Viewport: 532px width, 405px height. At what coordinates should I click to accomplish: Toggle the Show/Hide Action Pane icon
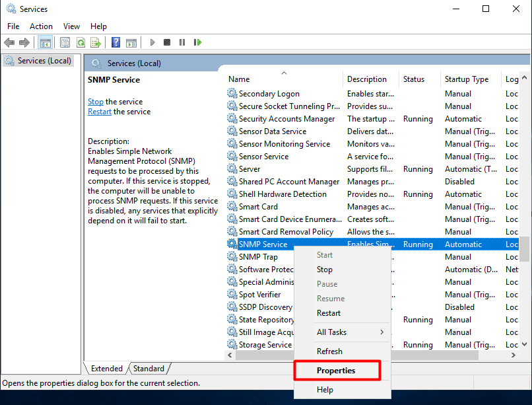click(x=131, y=42)
